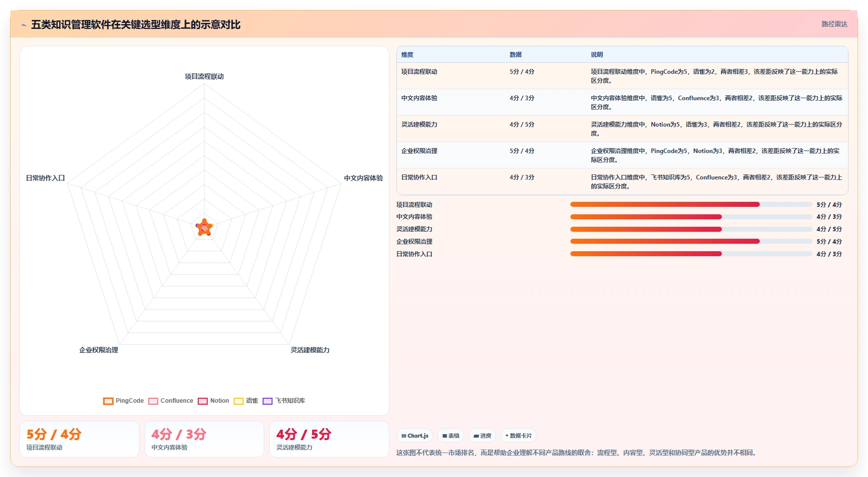Toggle 飞书知识库 legend swatch in radar chart

[x=267, y=401]
